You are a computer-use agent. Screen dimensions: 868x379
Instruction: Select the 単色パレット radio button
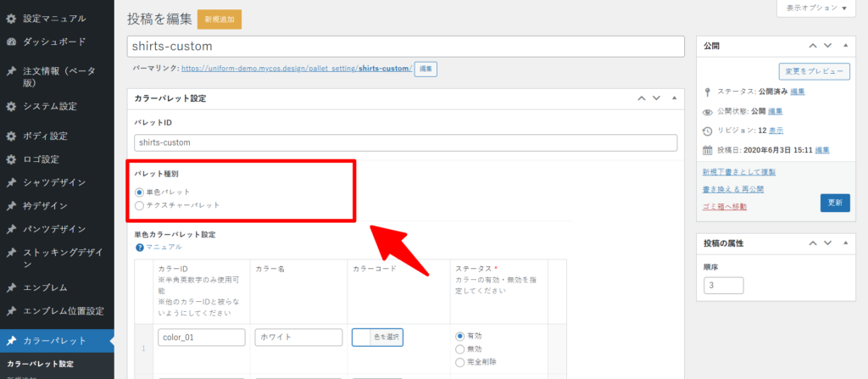pos(140,192)
